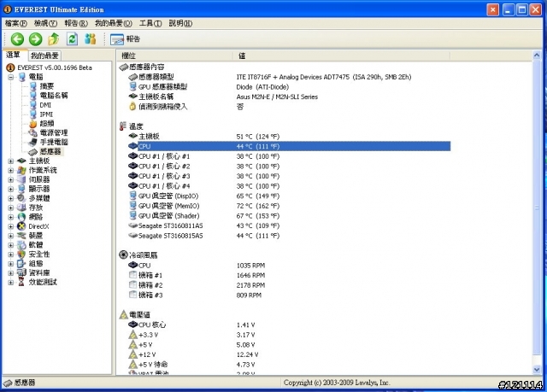The width and height of the screenshot is (547, 392).
Task: Expand the 多媒體 tree node
Action: click(11, 198)
